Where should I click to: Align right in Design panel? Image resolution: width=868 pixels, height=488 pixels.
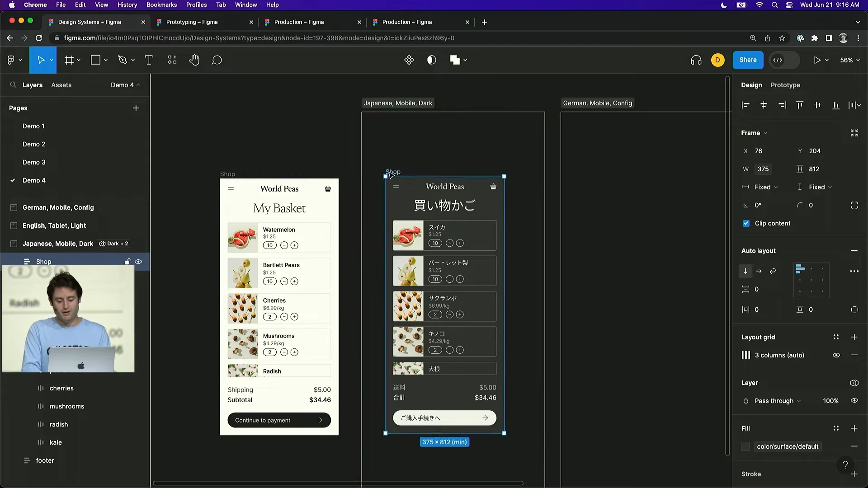(782, 105)
